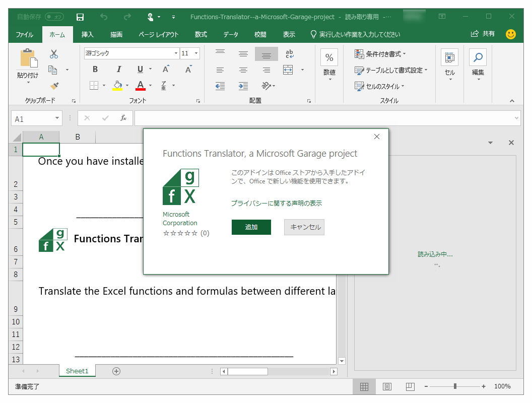Screen dimensions: 532x403
Task: Click the 追加 button to add the add-in
Action: click(251, 227)
